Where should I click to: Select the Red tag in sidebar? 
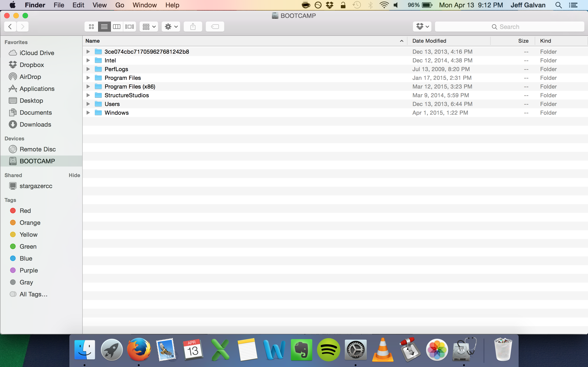tap(25, 211)
